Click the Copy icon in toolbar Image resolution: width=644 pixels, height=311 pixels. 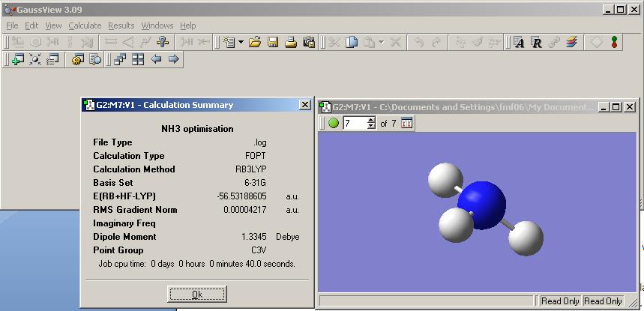point(352,43)
